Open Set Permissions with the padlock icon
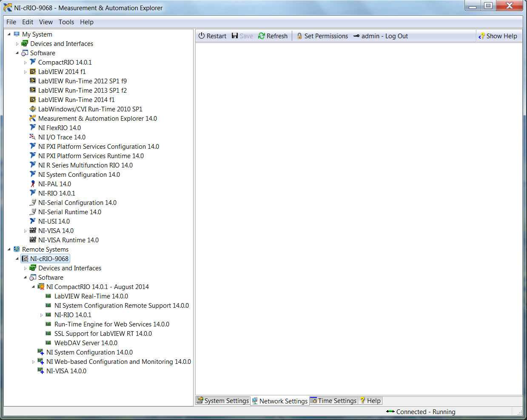Image resolution: width=527 pixels, height=420 pixels. coord(299,36)
